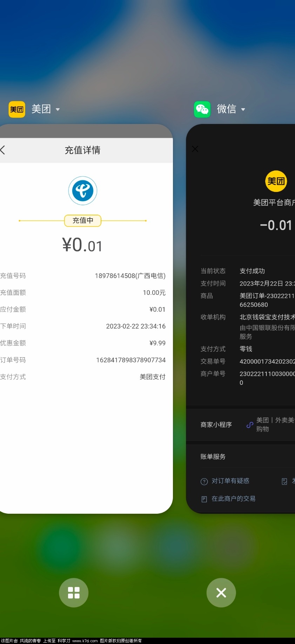This screenshot has height=644, width=295.
Task: Tap the 充值面额 field label
Action: click(13, 293)
